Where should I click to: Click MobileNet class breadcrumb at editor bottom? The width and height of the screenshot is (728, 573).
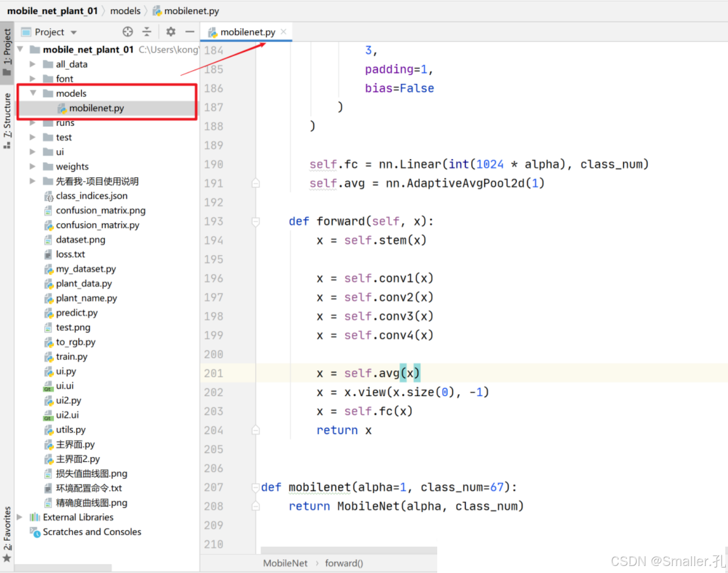tap(285, 563)
